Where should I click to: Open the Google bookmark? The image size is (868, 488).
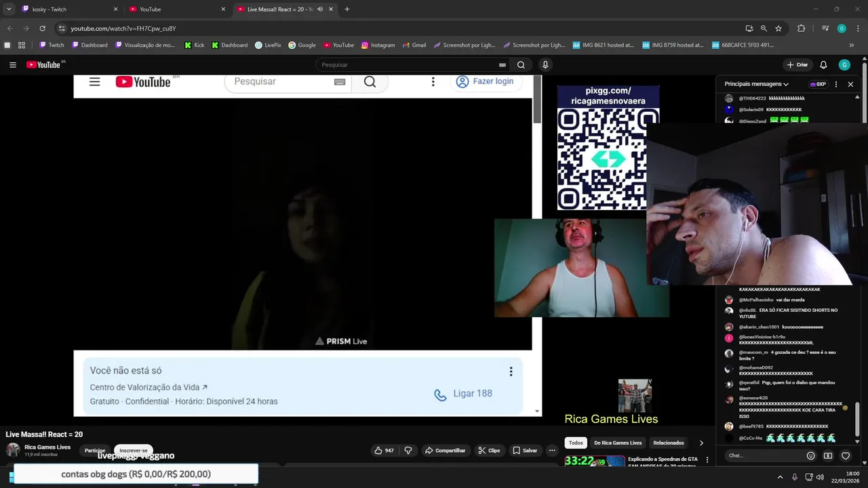[x=302, y=45]
